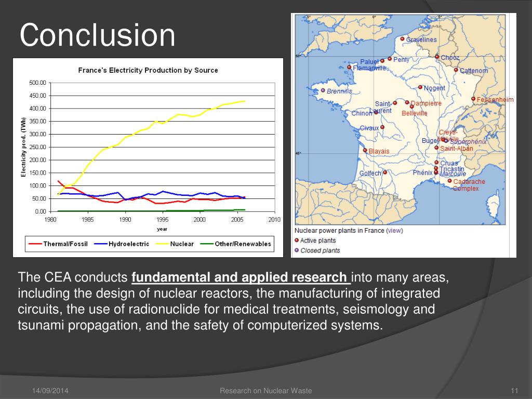Click the Flamanville plant marker dot
Screen dimensions: 532x399
pyautogui.click(x=349, y=67)
